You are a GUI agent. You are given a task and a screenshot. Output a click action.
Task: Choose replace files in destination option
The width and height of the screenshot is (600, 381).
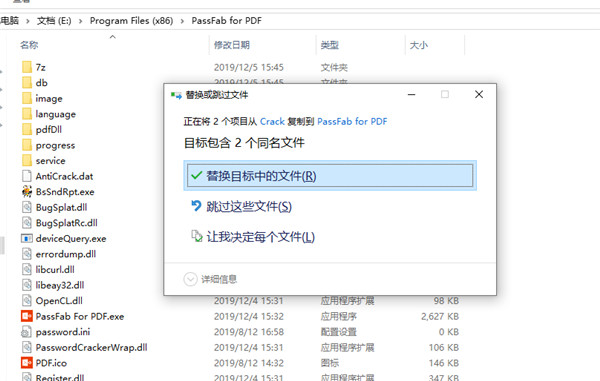click(330, 176)
